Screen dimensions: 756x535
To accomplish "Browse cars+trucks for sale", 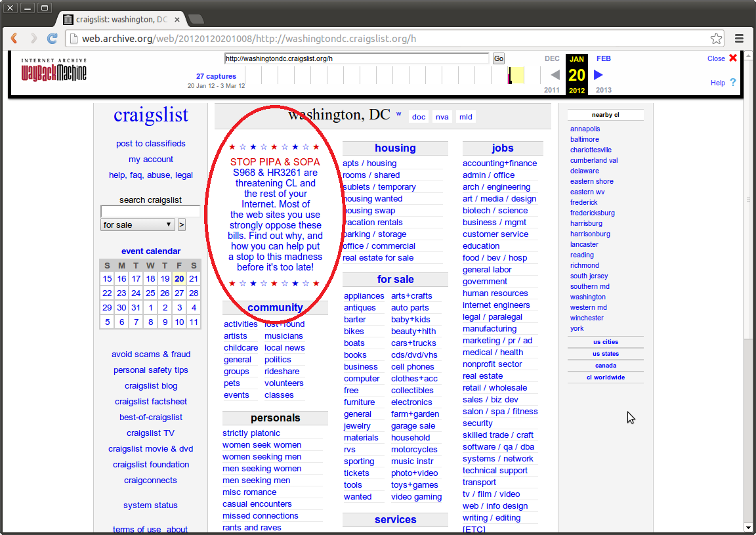I will click(413, 343).
